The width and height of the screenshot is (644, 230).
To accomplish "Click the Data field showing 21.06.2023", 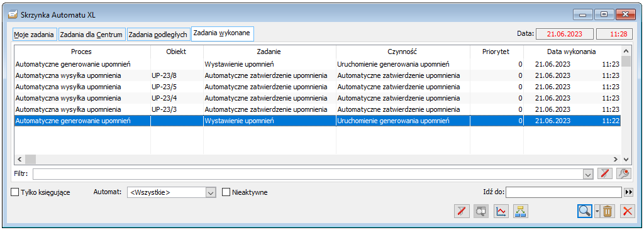I will tap(564, 34).
